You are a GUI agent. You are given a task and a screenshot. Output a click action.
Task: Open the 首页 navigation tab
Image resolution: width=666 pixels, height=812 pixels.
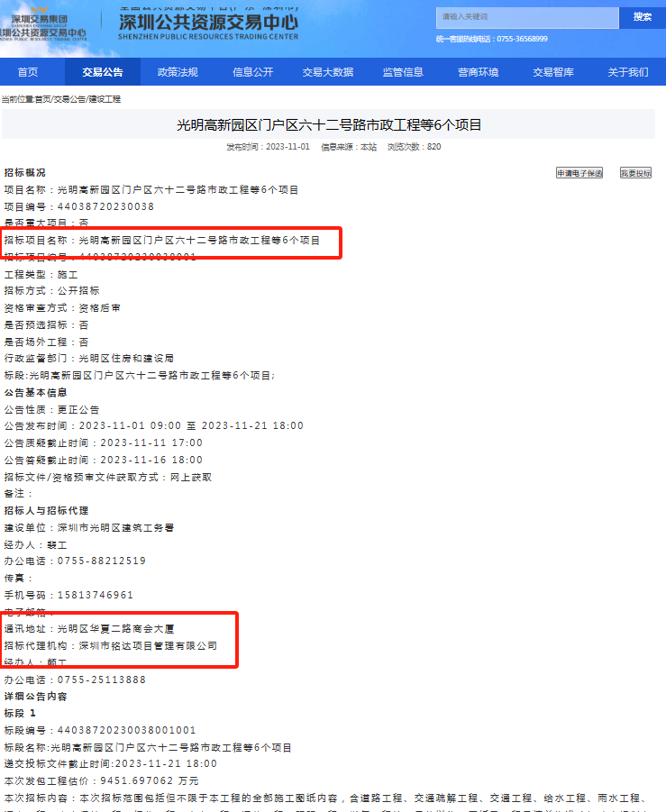(x=28, y=72)
